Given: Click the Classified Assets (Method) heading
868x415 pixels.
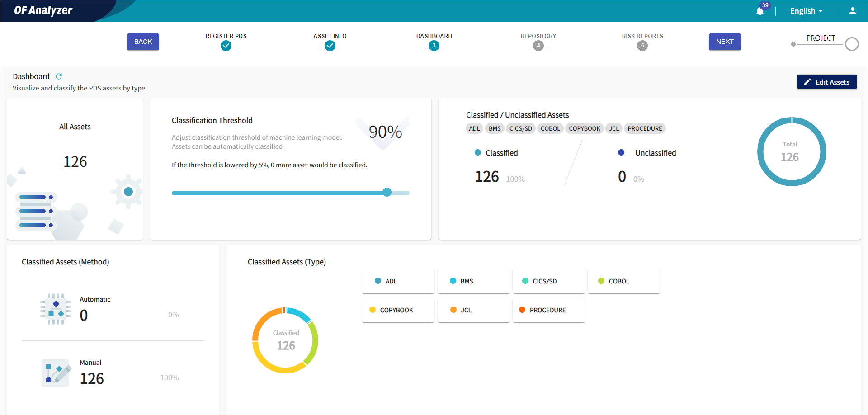Looking at the screenshot, I should [x=66, y=262].
